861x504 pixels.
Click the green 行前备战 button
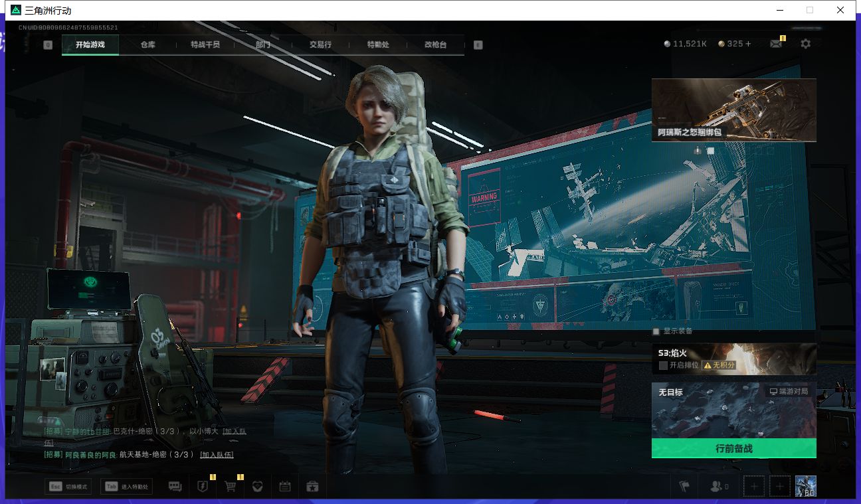pyautogui.click(x=733, y=448)
